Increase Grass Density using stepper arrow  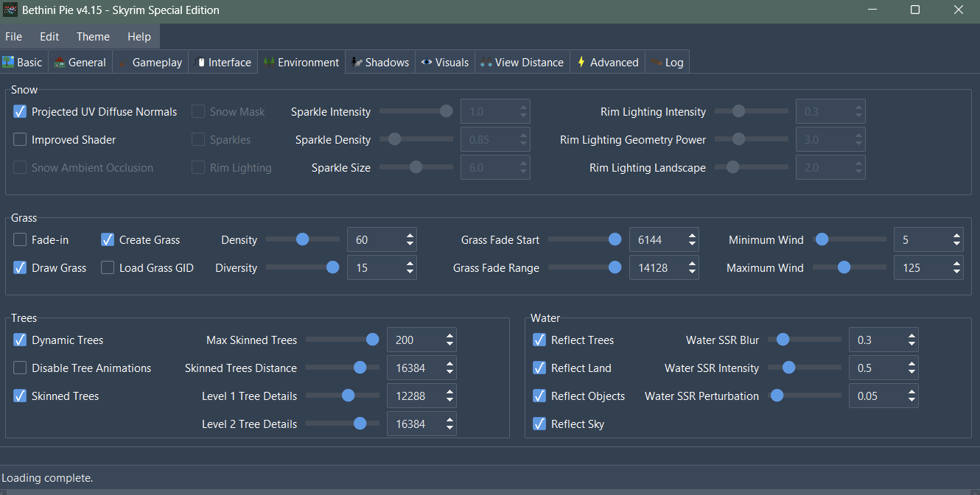[410, 236]
